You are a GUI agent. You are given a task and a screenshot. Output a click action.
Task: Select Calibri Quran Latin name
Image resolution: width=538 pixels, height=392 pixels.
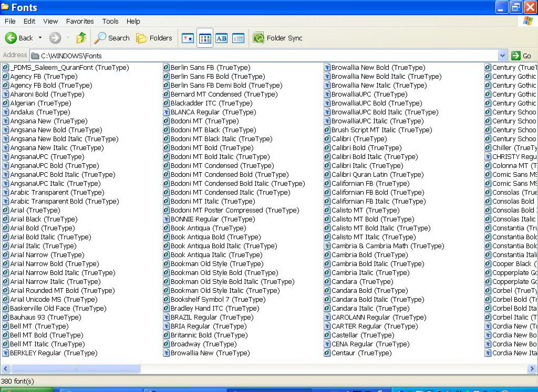pos(378,174)
